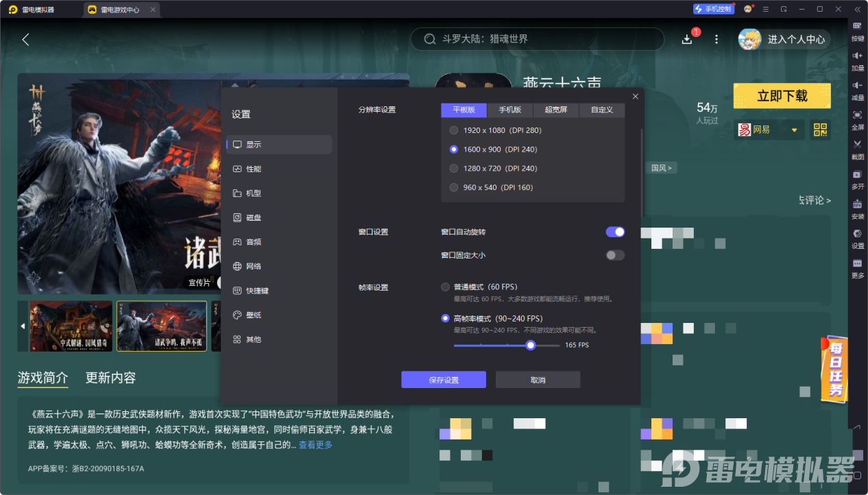Open 其他 settings category

(x=279, y=339)
